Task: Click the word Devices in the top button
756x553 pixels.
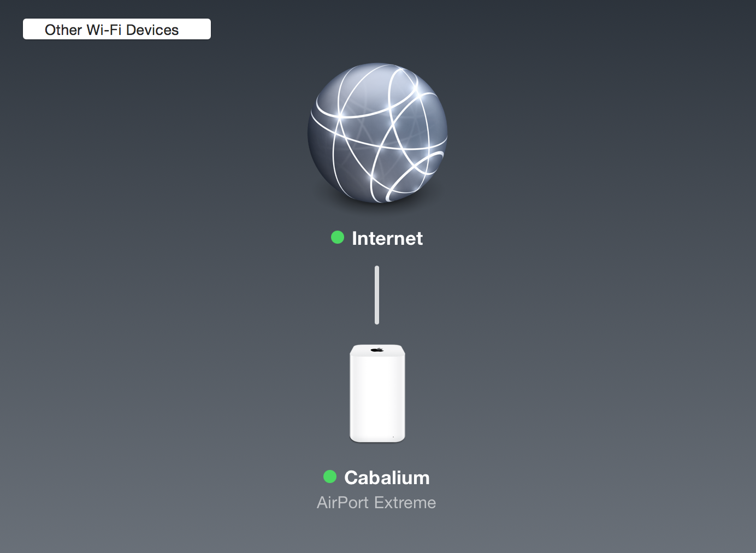Action: [152, 30]
